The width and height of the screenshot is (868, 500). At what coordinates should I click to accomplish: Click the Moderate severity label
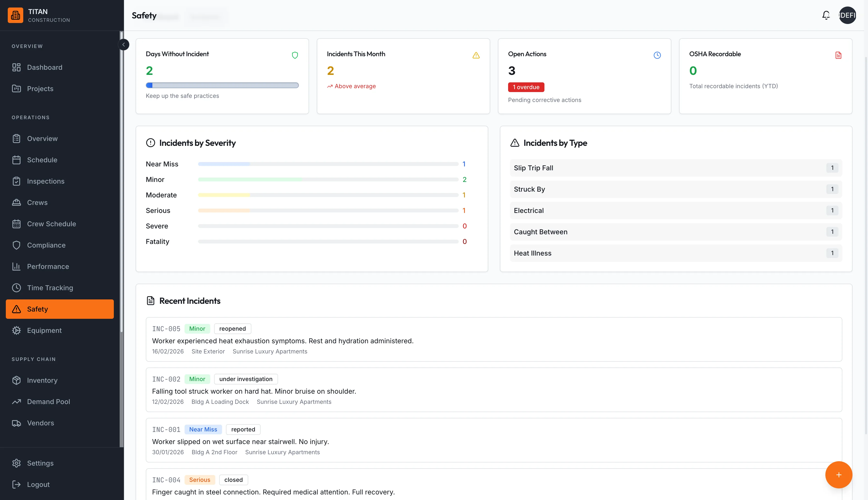161,195
